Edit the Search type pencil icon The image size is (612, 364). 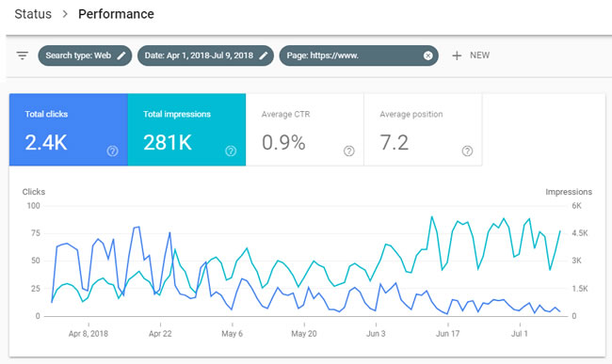121,55
